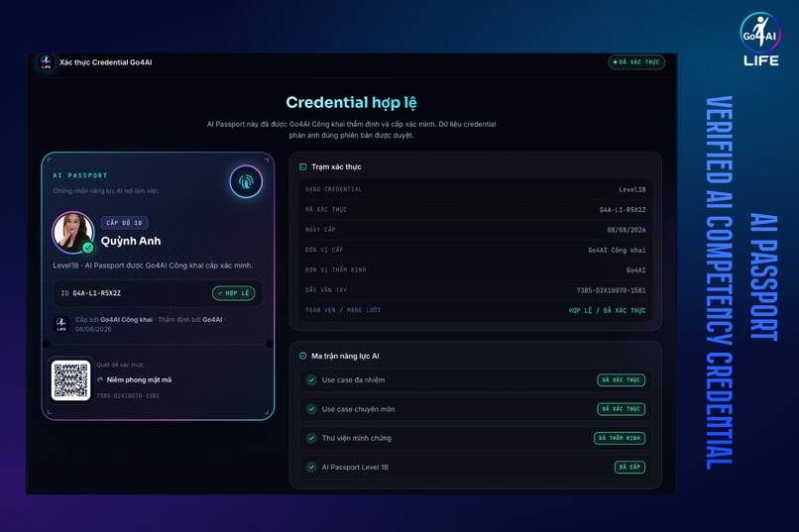Viewport: 799px width, 532px height.
Task: Click 'ĐÃ XÁC THỰC' badge on Use case chuyên môn
Action: click(622, 409)
